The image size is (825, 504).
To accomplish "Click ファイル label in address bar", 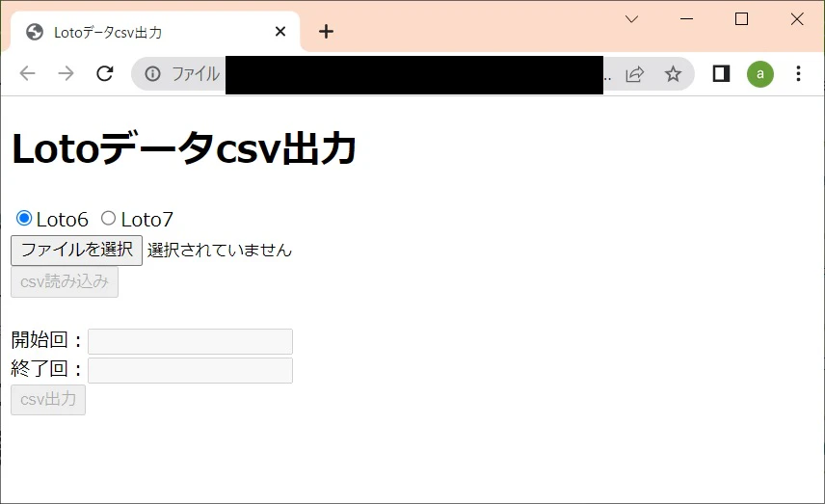I will (x=196, y=74).
